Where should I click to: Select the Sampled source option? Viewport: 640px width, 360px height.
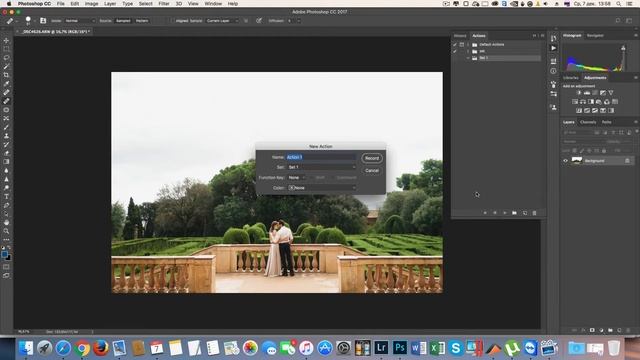[123, 21]
